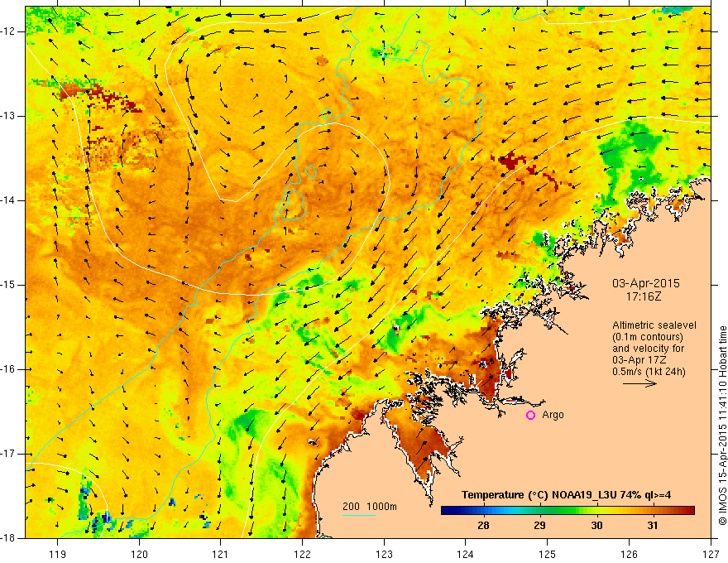Click the colorbar tick label '31'
Image resolution: width=728 pixels, height=563 pixels.
click(653, 526)
